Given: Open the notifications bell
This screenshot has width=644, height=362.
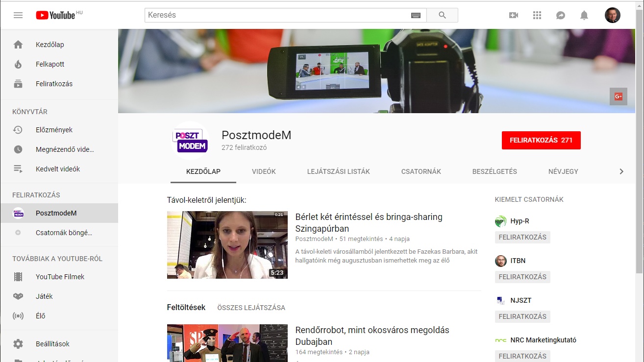Looking at the screenshot, I should point(584,15).
